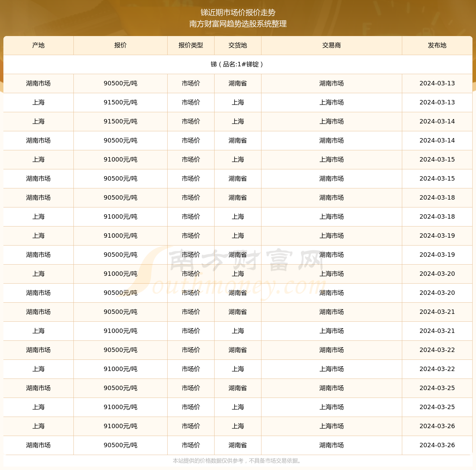This screenshot has width=476, height=470.
Task: Click 91500元/吨 in the 2024-03-13 row
Action: pos(120,102)
